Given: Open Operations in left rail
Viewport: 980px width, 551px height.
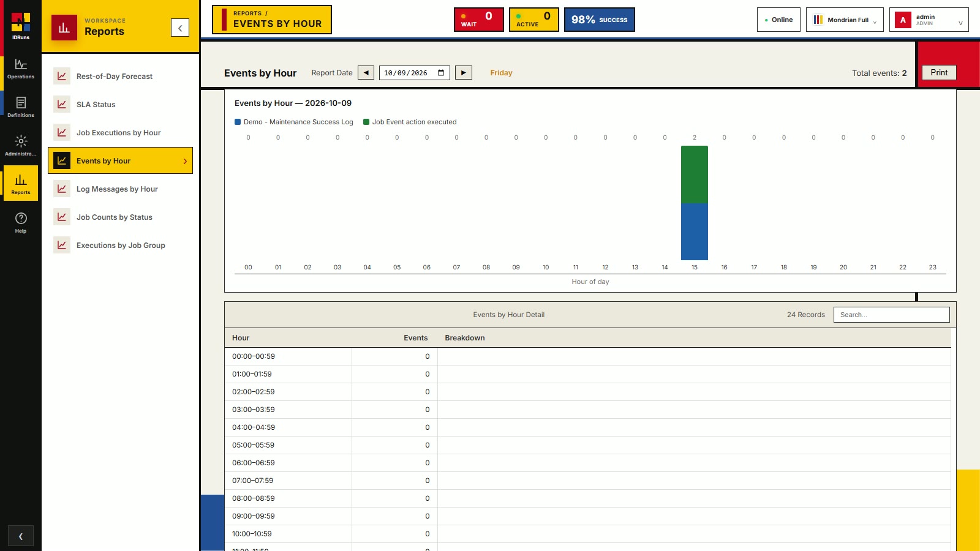Looking at the screenshot, I should tap(21, 69).
